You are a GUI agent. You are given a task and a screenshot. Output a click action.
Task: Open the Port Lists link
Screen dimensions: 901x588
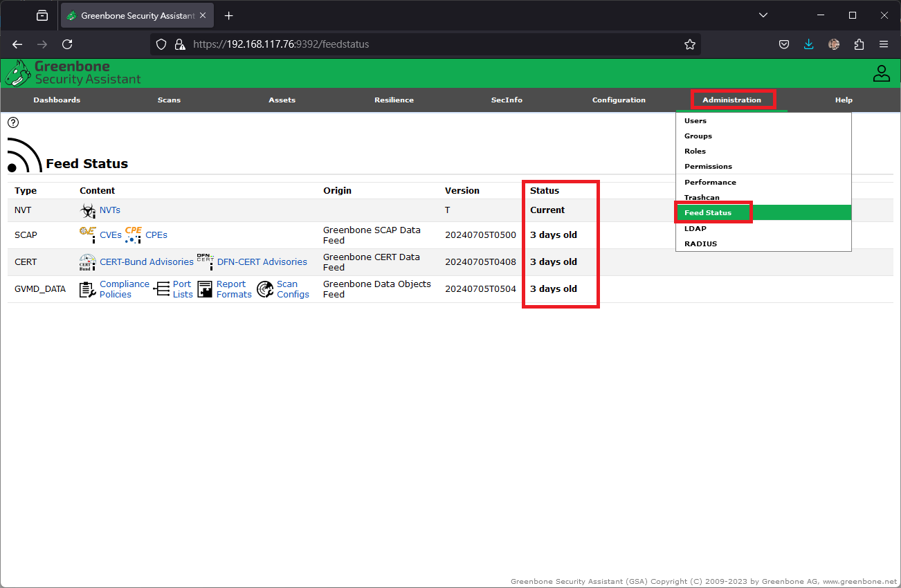(x=183, y=289)
